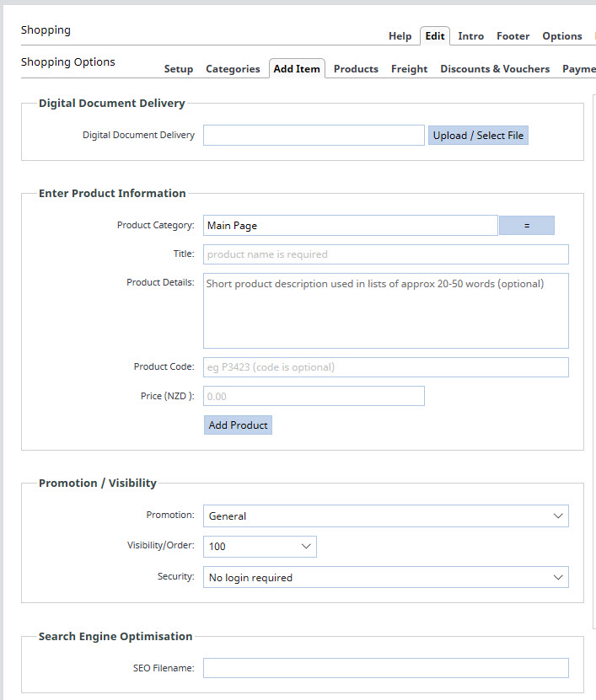
Task: Open the Freight sub-tab
Action: click(409, 69)
